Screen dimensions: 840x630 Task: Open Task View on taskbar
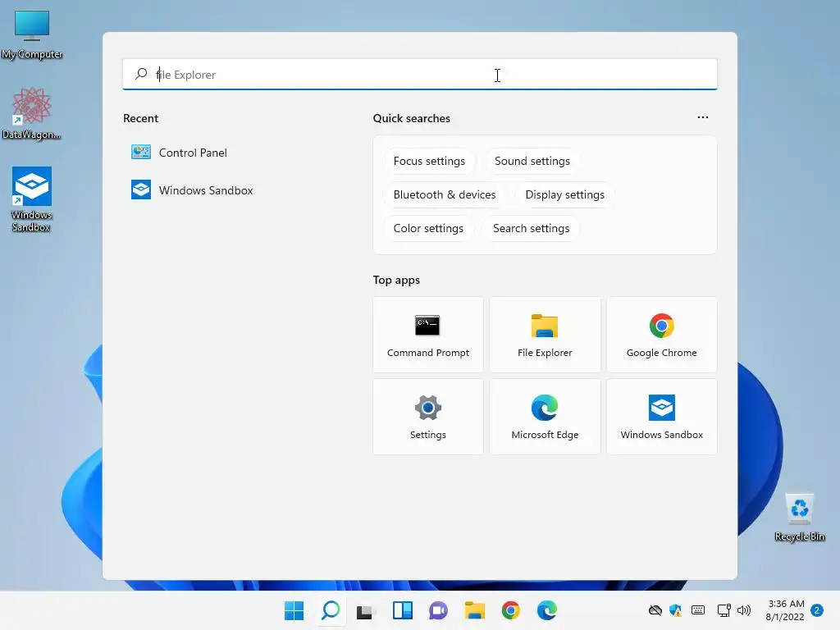pyautogui.click(x=365, y=610)
